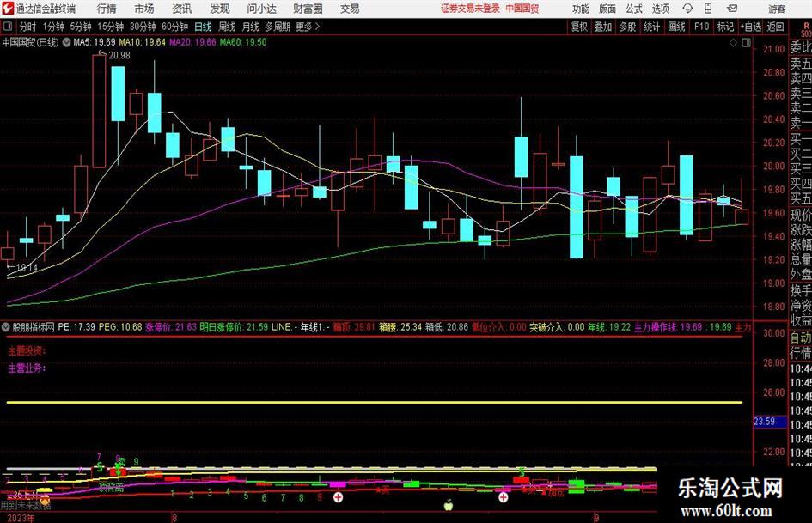Select the 日线 period tab
Screen dimensions: 812x523
click(x=203, y=27)
